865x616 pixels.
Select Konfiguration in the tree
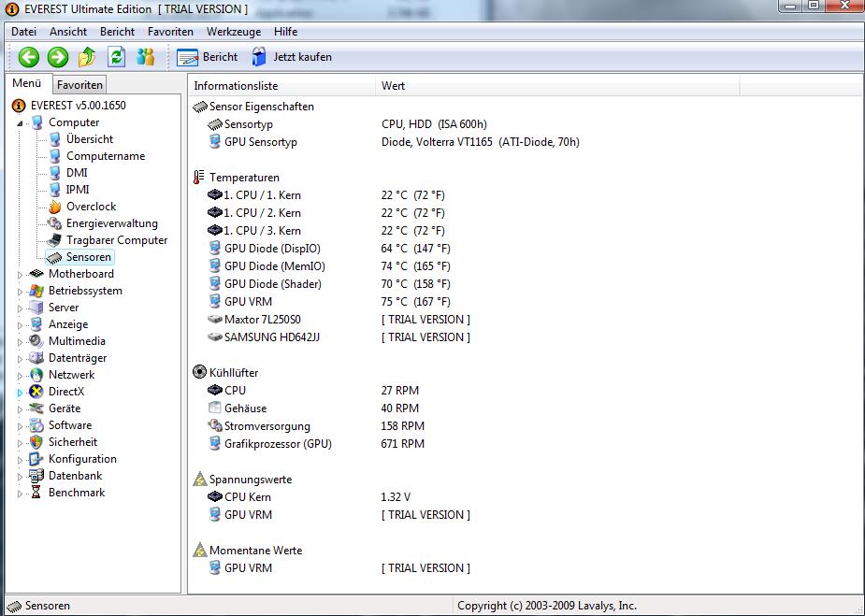pyautogui.click(x=82, y=459)
